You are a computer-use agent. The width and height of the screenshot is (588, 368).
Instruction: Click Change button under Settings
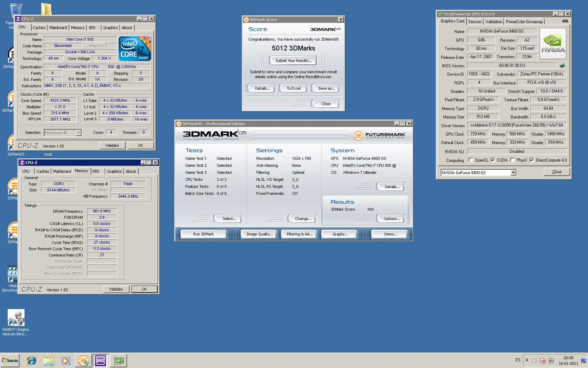pyautogui.click(x=303, y=219)
